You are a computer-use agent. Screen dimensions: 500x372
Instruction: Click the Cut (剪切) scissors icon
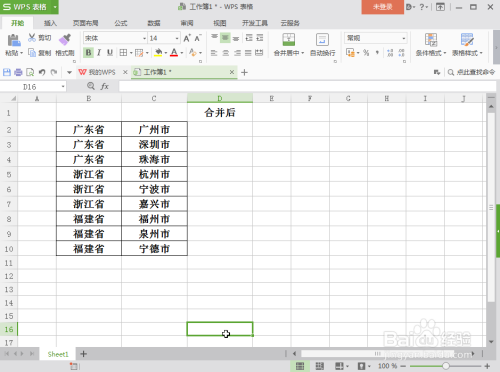[32, 38]
